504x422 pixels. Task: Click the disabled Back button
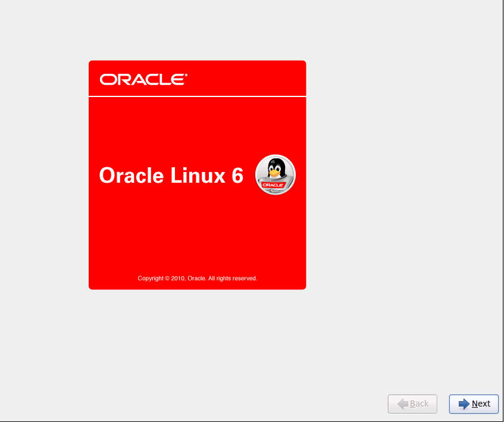412,404
